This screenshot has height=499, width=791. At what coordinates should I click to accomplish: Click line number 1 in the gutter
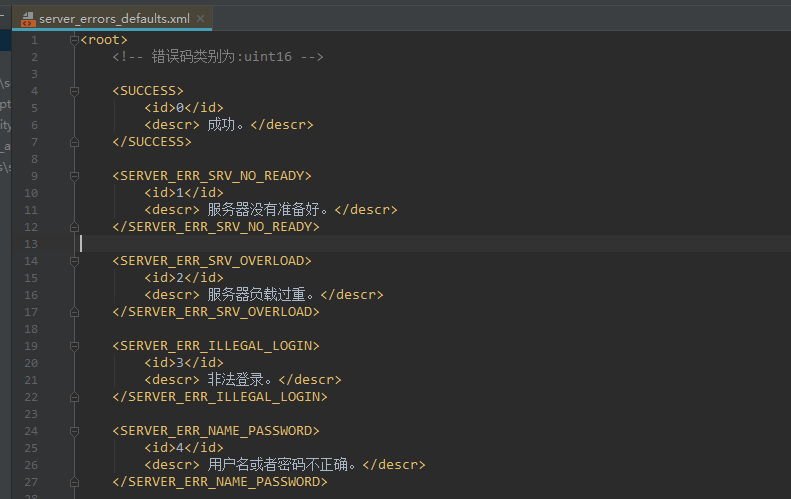click(34, 40)
